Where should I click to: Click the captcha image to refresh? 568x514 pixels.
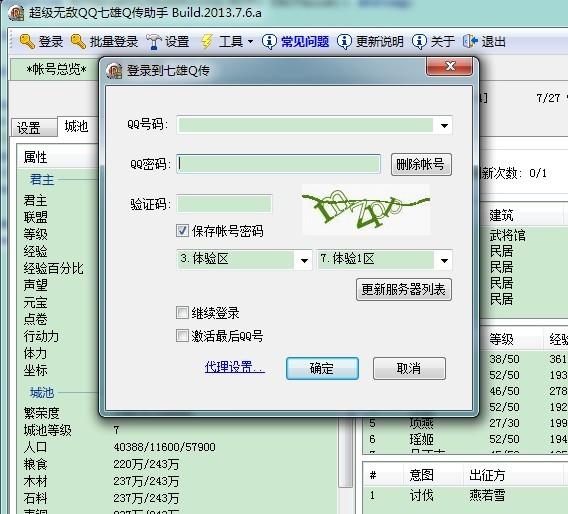click(366, 210)
